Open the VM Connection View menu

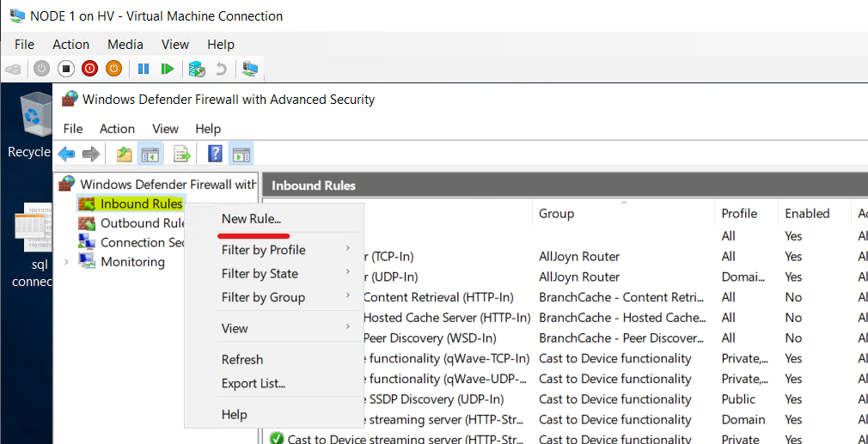175,45
